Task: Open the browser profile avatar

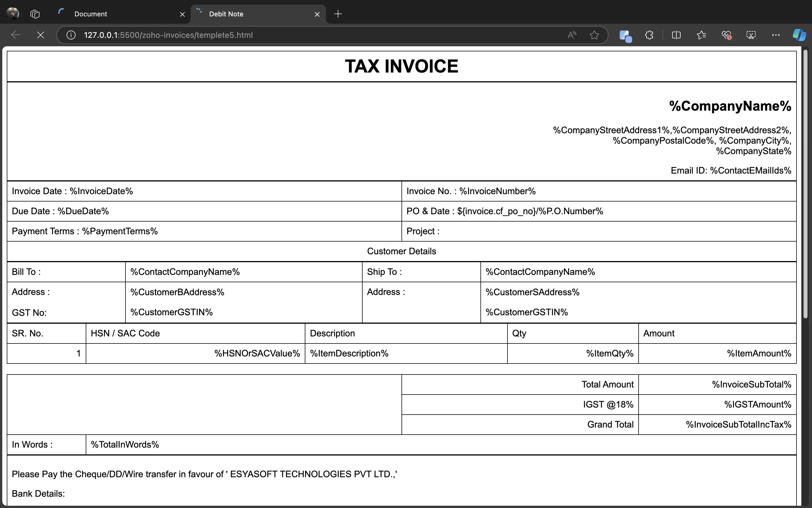Action: (x=13, y=14)
